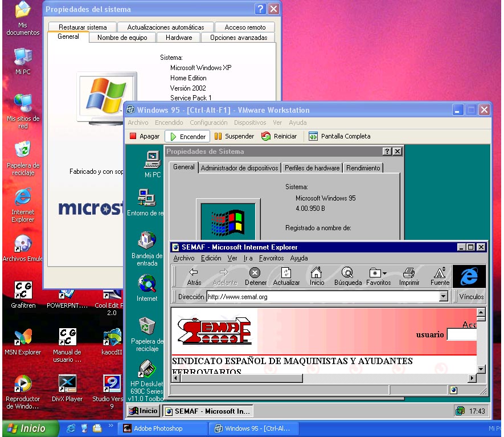
Task: Click Suspender in VMware toolbar
Action: [x=234, y=136]
